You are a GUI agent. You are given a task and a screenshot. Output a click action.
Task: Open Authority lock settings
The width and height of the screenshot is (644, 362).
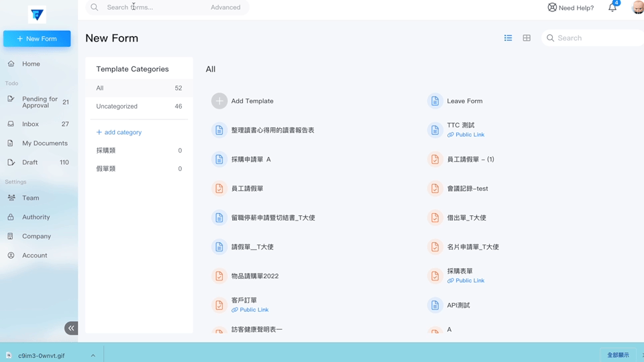tap(36, 217)
